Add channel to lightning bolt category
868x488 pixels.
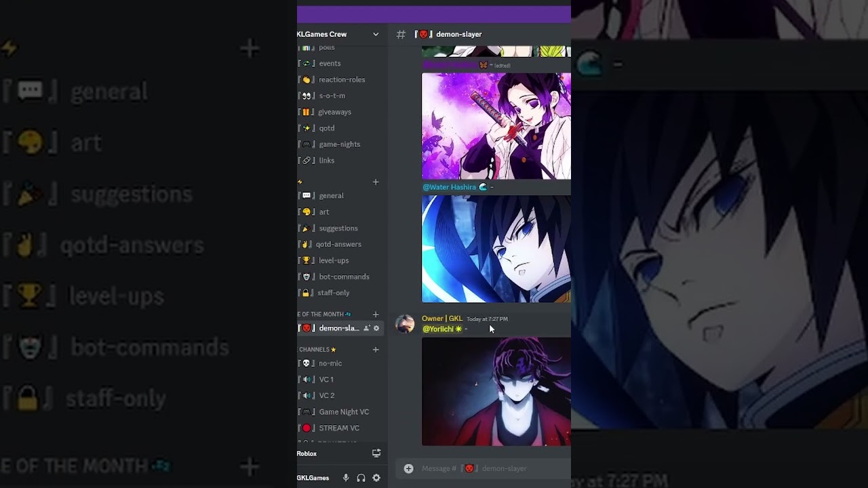[376, 182]
